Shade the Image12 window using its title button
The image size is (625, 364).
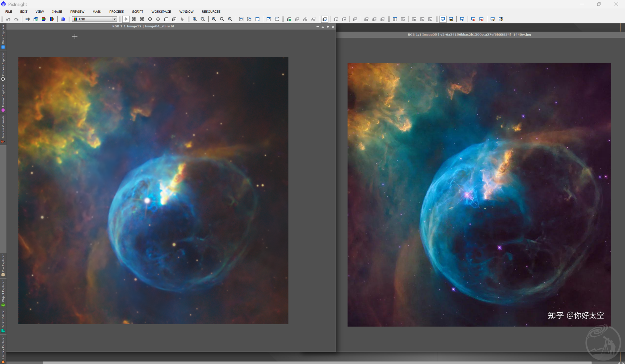click(x=323, y=27)
